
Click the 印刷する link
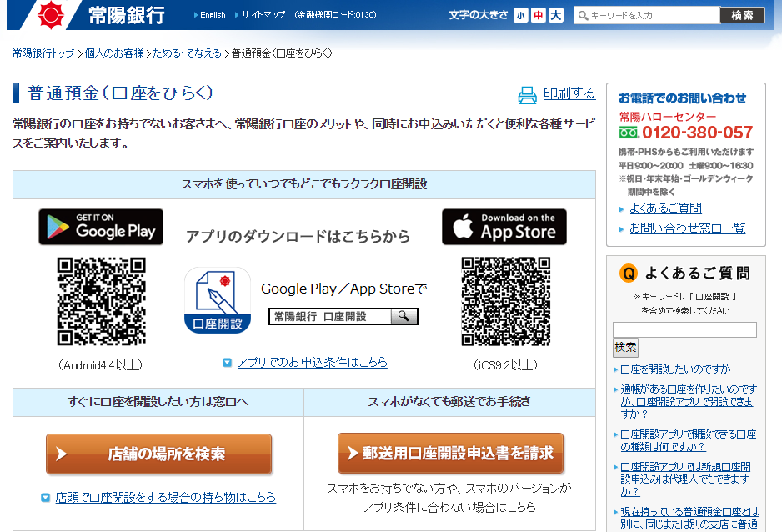coord(569,93)
